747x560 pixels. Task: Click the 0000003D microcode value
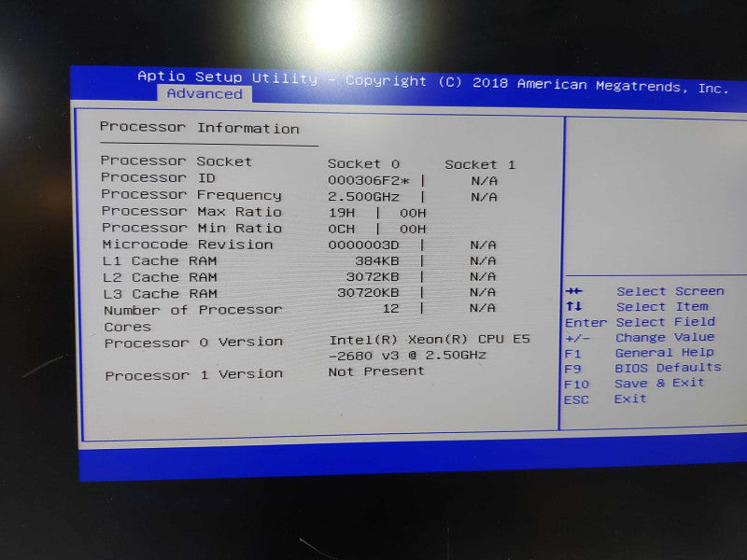pos(363,245)
